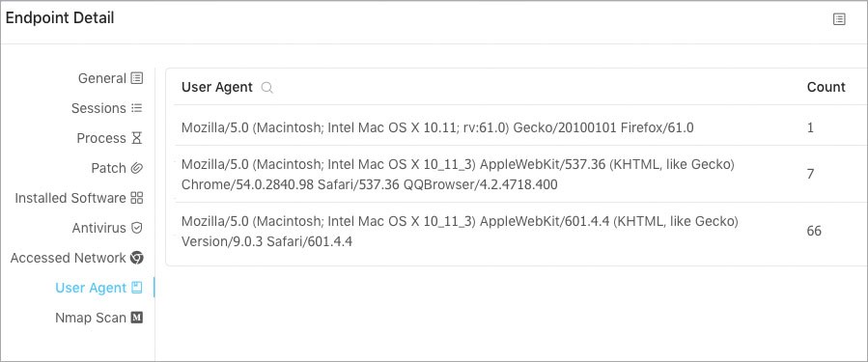Click count value 1

point(810,127)
